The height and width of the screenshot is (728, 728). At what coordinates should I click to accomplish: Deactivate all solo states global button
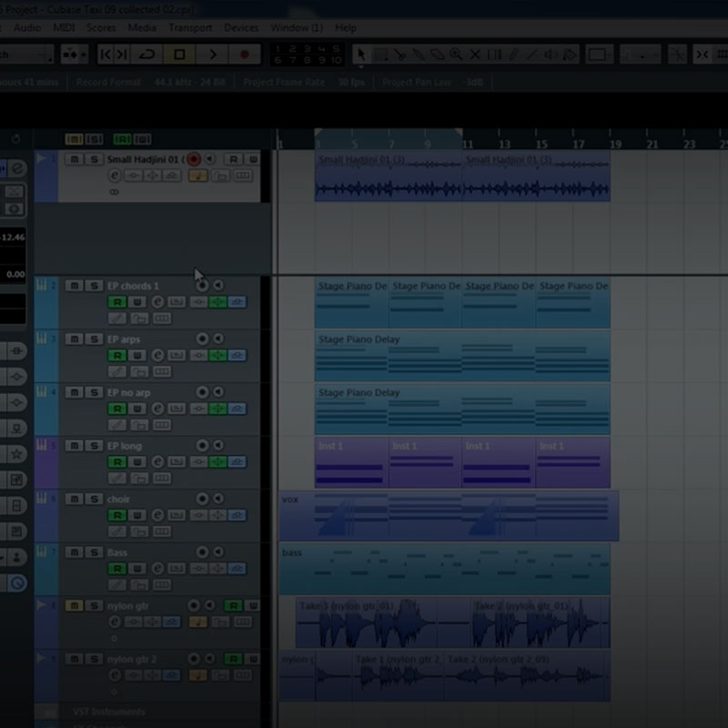[x=94, y=139]
